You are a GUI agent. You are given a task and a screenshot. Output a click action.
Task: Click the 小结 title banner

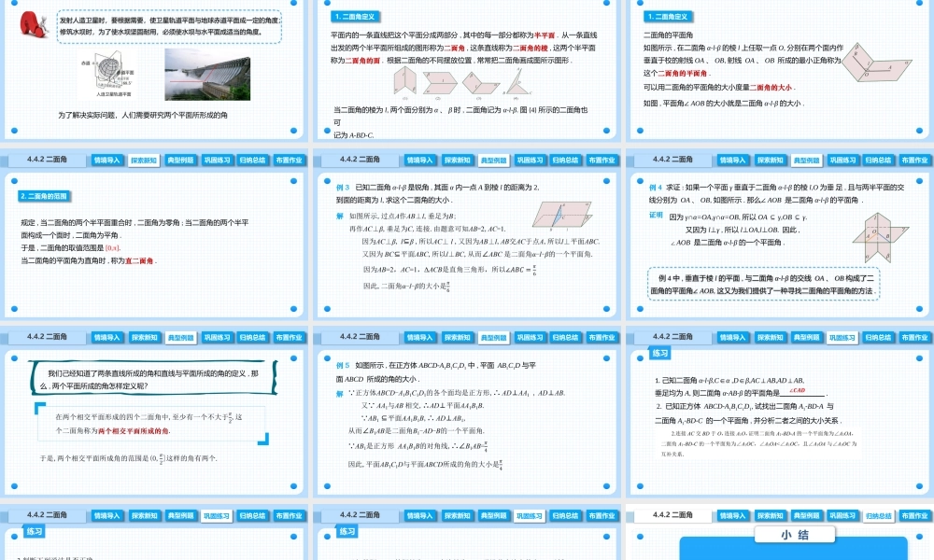[x=795, y=535]
